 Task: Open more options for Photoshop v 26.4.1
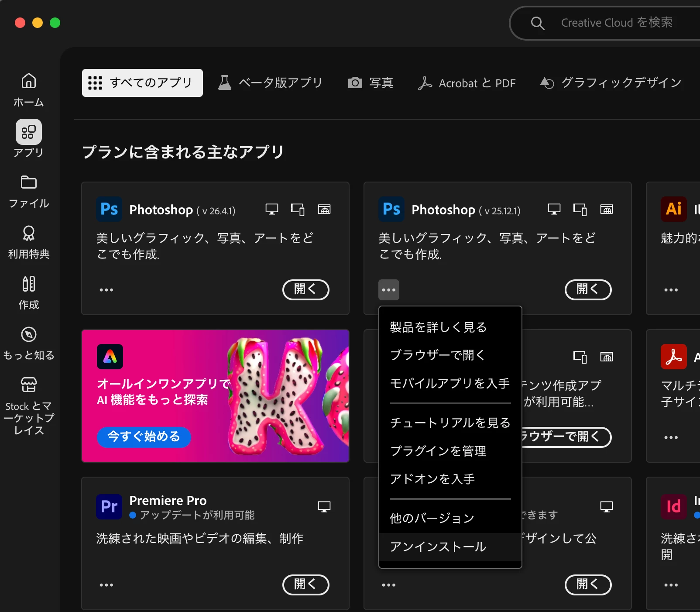click(106, 290)
